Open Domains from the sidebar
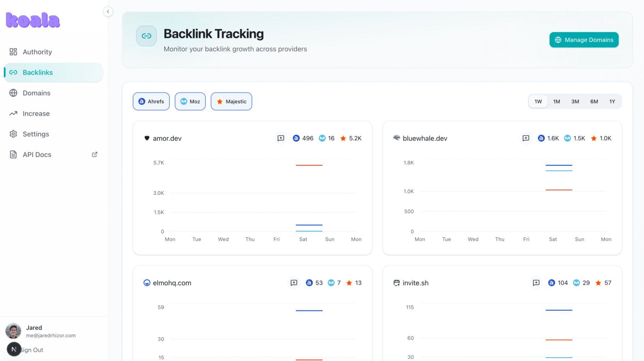 pyautogui.click(x=36, y=93)
